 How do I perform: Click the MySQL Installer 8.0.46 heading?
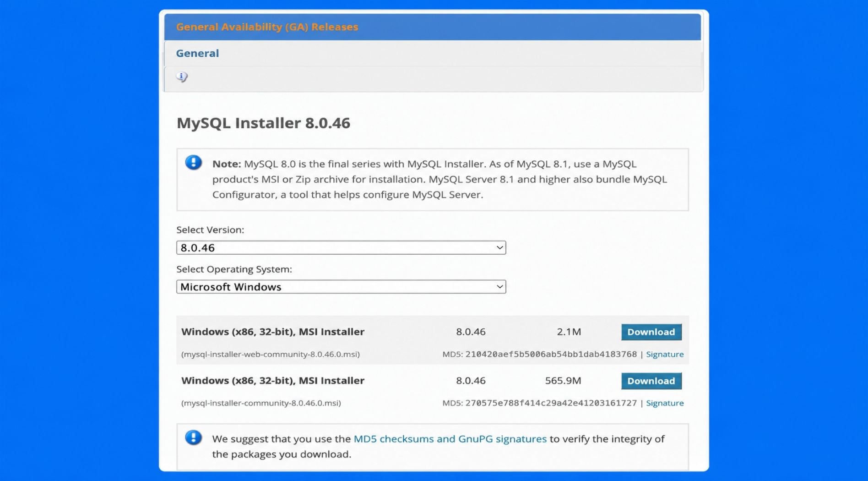[x=263, y=123]
